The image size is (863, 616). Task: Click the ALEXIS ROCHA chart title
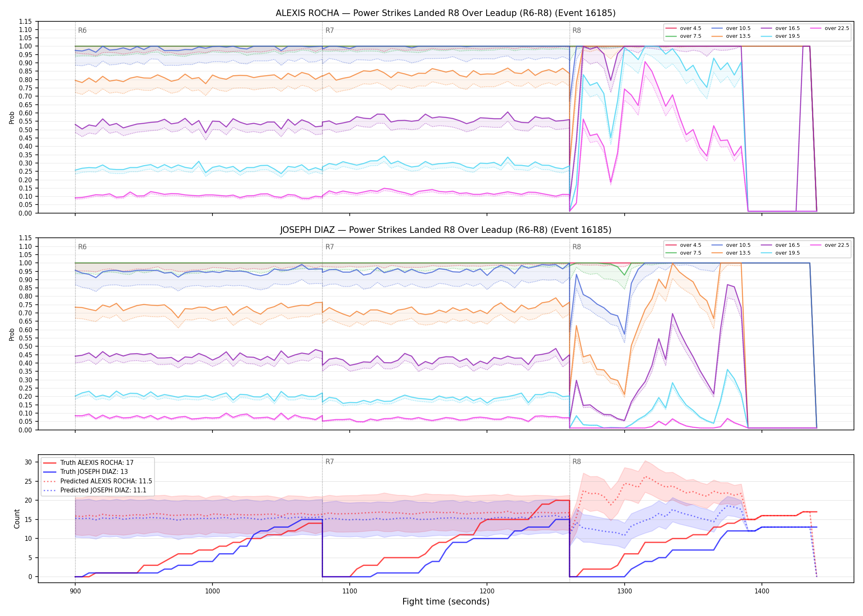click(x=445, y=13)
